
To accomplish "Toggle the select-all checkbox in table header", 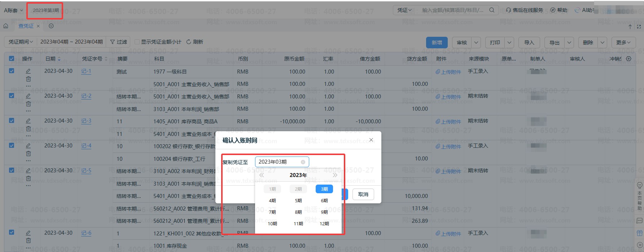I will [12, 59].
